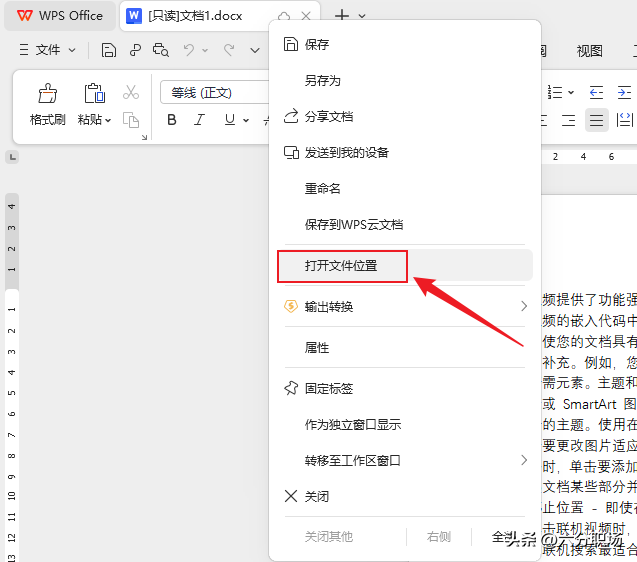Image resolution: width=637 pixels, height=562 pixels.
Task: Click the WPS Office home tab
Action: click(x=60, y=16)
